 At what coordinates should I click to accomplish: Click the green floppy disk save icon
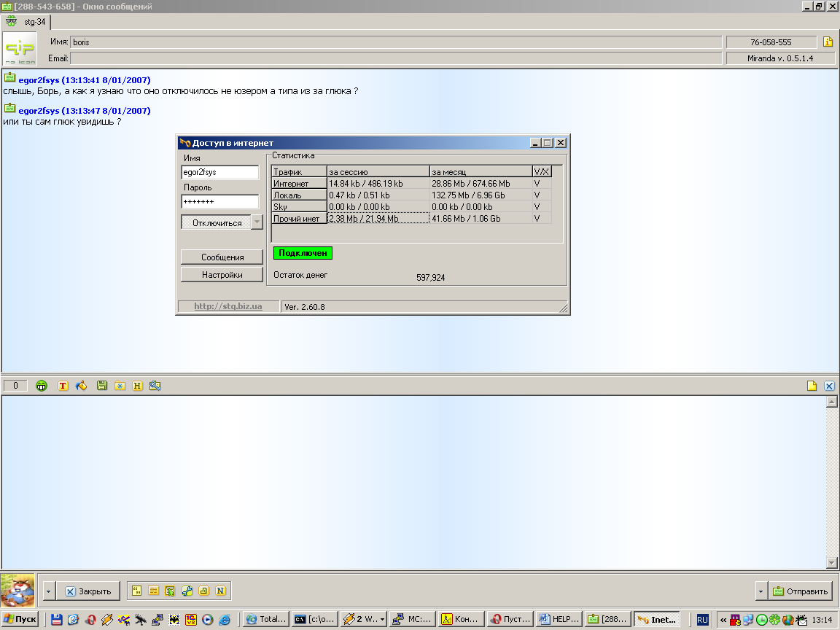pos(102,386)
